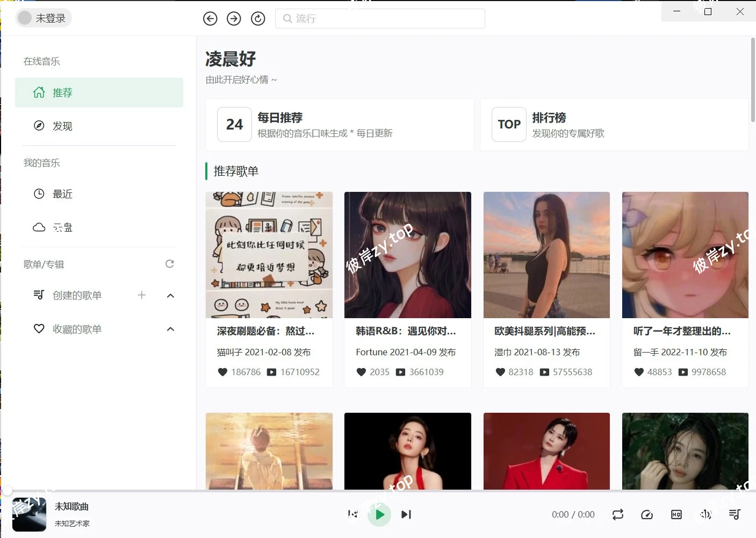
Task: Click the back navigation arrow
Action: click(x=210, y=18)
